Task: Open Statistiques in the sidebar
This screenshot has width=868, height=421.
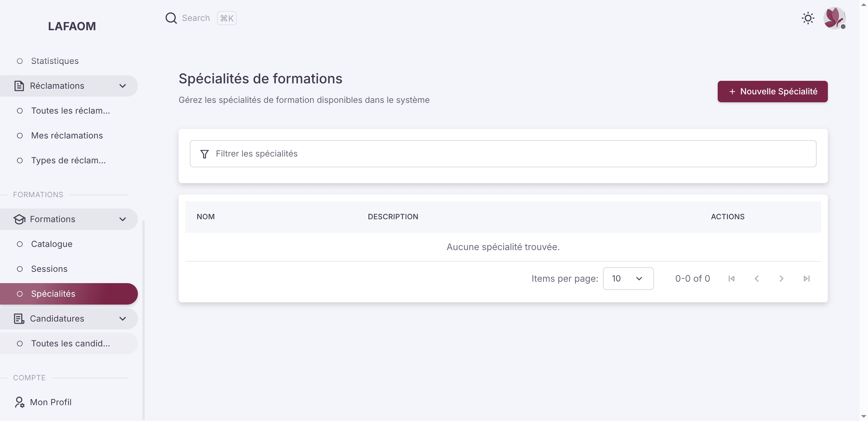Action: 69,61
